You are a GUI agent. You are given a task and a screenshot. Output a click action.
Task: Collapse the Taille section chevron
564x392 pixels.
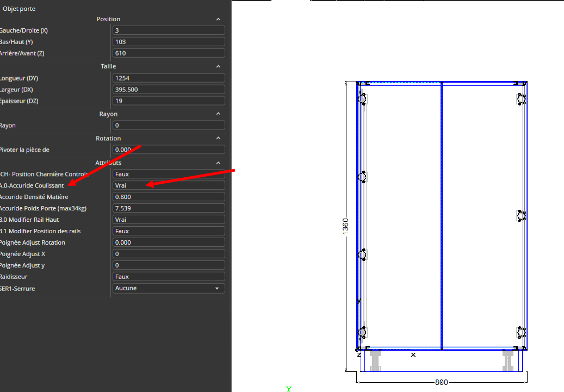218,66
